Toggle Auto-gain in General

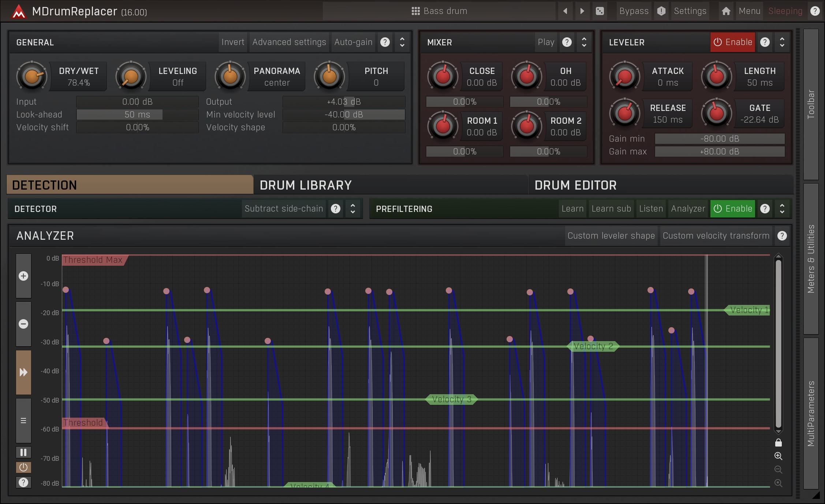click(x=353, y=42)
